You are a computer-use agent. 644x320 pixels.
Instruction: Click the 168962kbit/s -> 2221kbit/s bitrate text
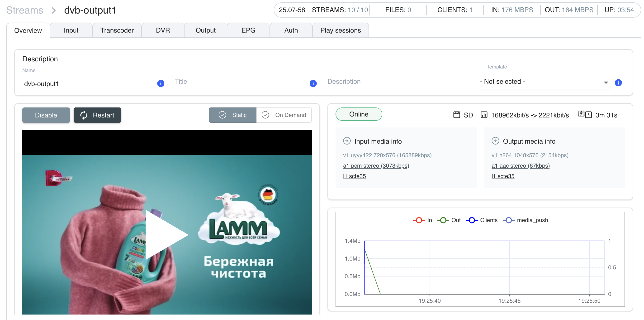coord(530,115)
